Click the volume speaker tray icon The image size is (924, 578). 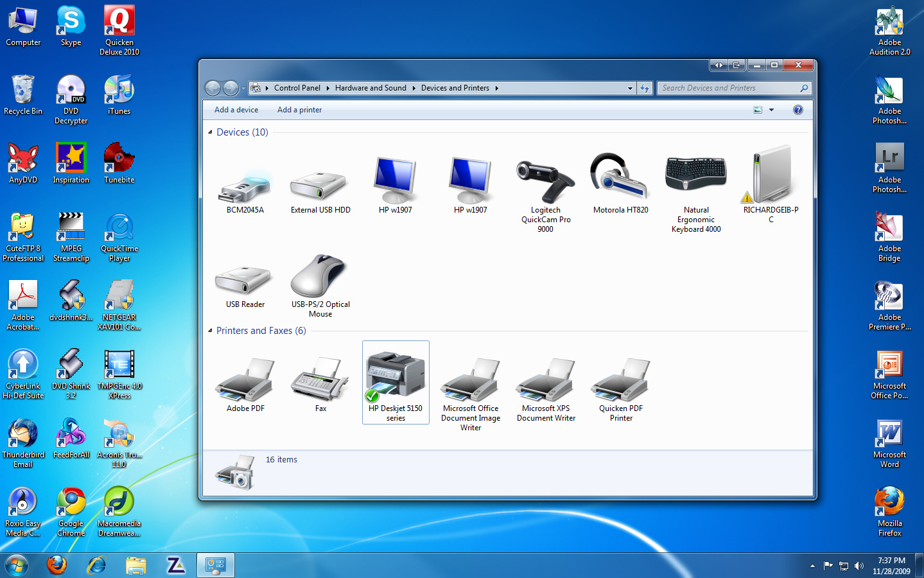859,566
